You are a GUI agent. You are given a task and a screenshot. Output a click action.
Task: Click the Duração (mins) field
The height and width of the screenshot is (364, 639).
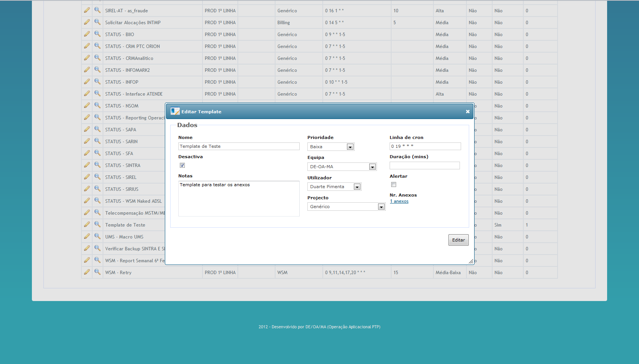425,165
